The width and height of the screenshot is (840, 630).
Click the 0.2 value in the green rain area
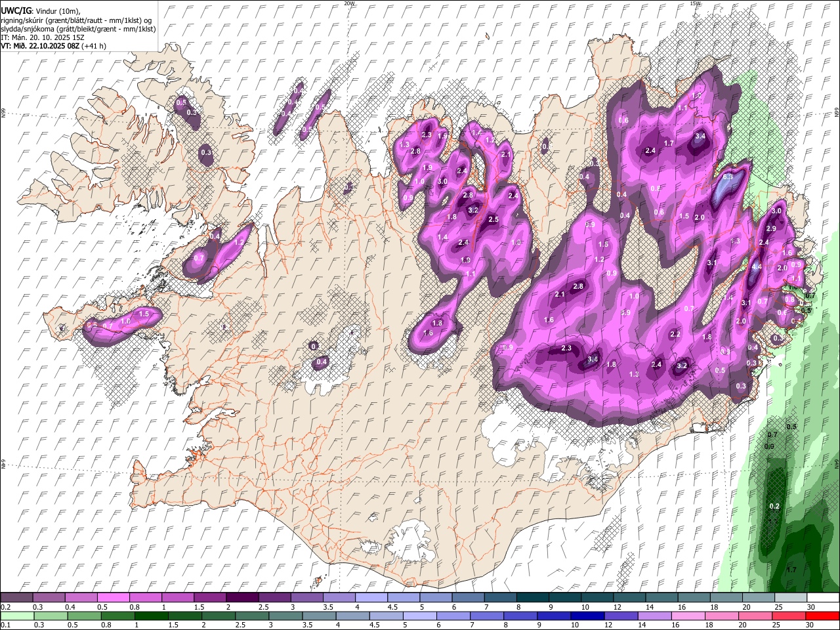[774, 506]
